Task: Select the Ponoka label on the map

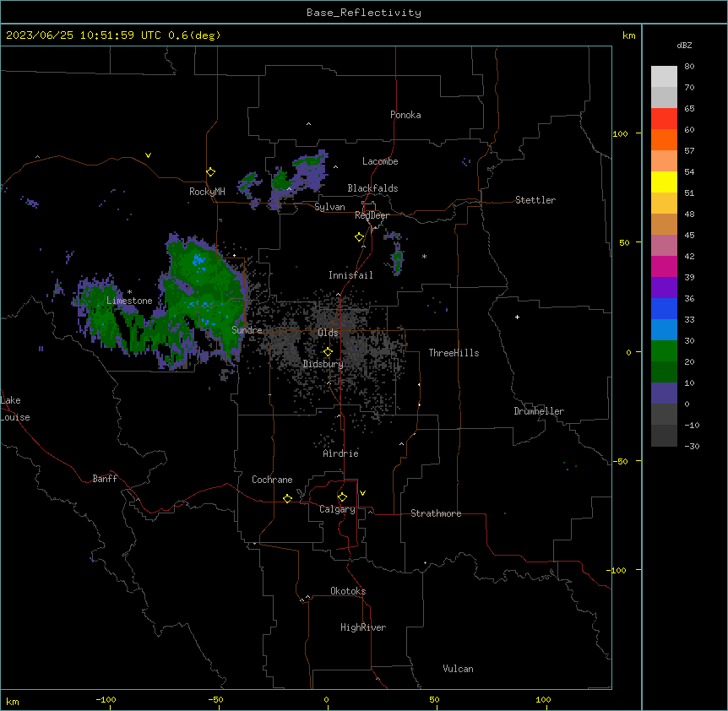Action: pos(405,115)
